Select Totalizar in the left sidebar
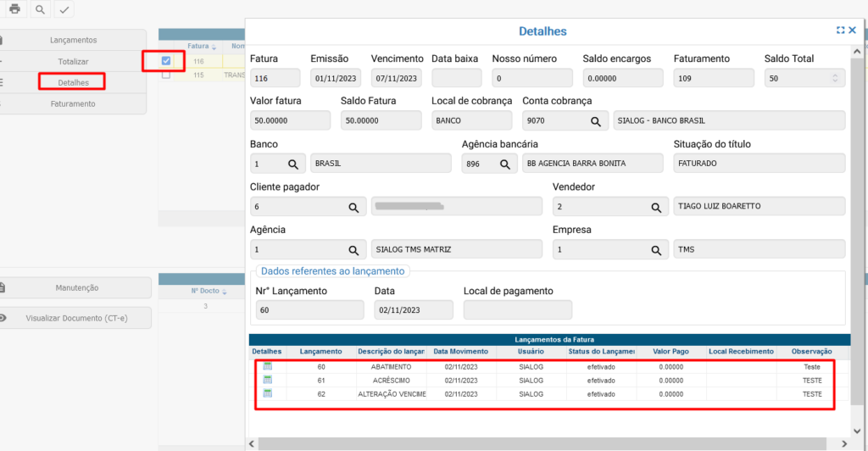Image resolution: width=868 pixels, height=451 pixels. (73, 61)
